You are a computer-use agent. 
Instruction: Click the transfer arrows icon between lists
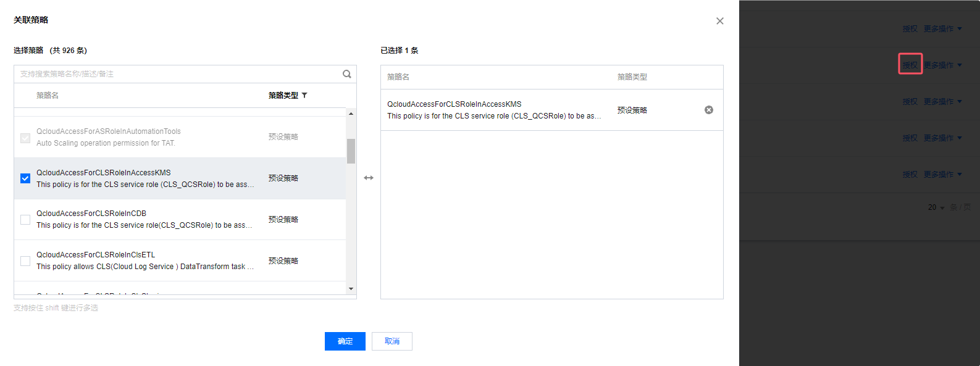tap(369, 178)
